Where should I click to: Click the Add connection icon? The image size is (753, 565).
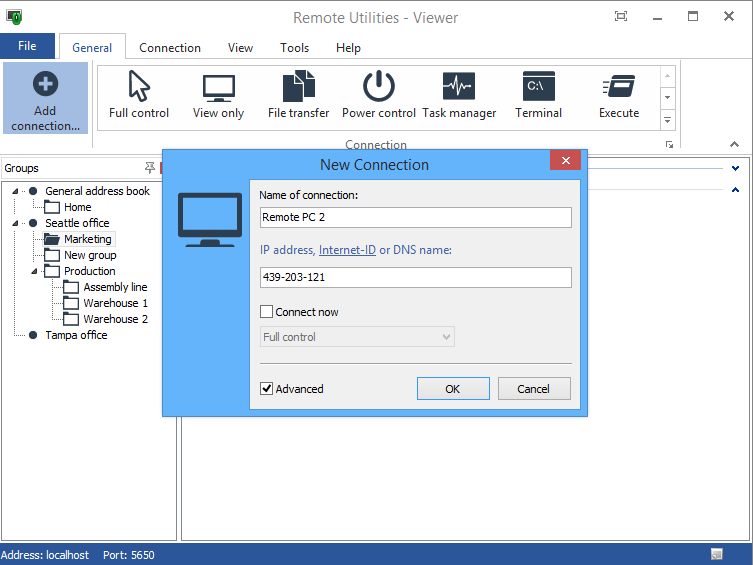point(46,84)
